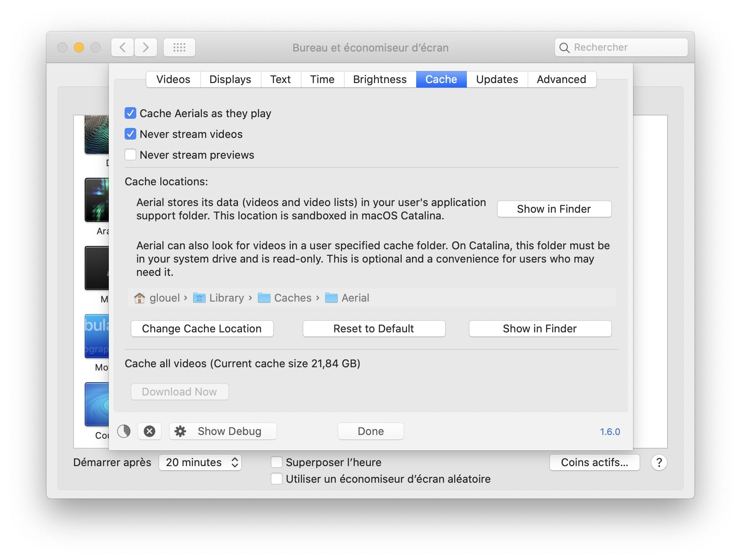Click the Show Debug button
The width and height of the screenshot is (741, 560).
click(x=223, y=431)
